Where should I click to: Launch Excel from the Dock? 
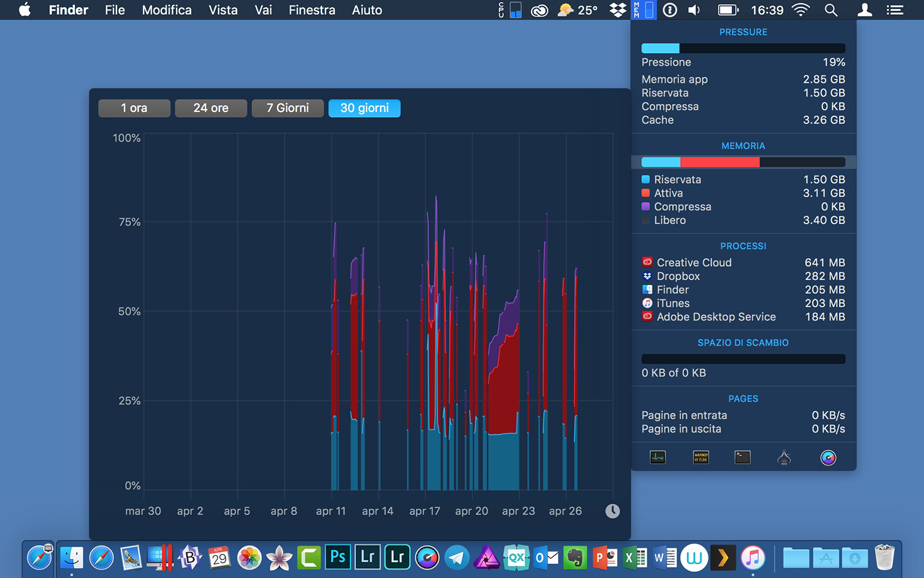634,558
